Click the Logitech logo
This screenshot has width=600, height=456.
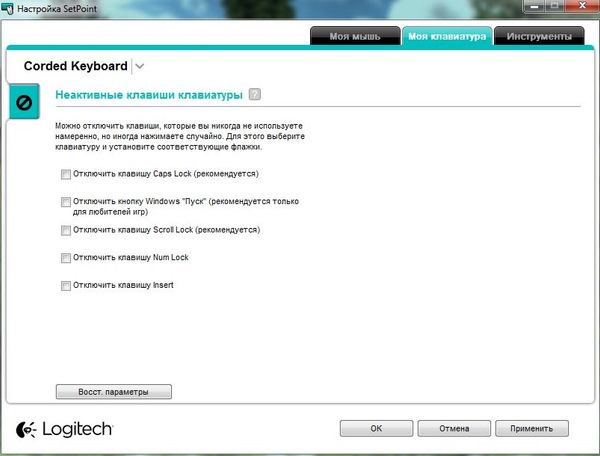(x=65, y=429)
